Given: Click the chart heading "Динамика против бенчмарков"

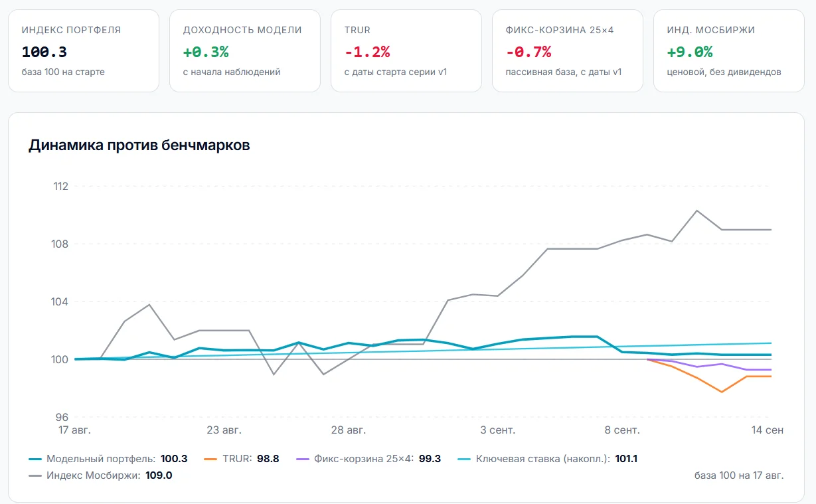Looking at the screenshot, I should click(x=139, y=145).
